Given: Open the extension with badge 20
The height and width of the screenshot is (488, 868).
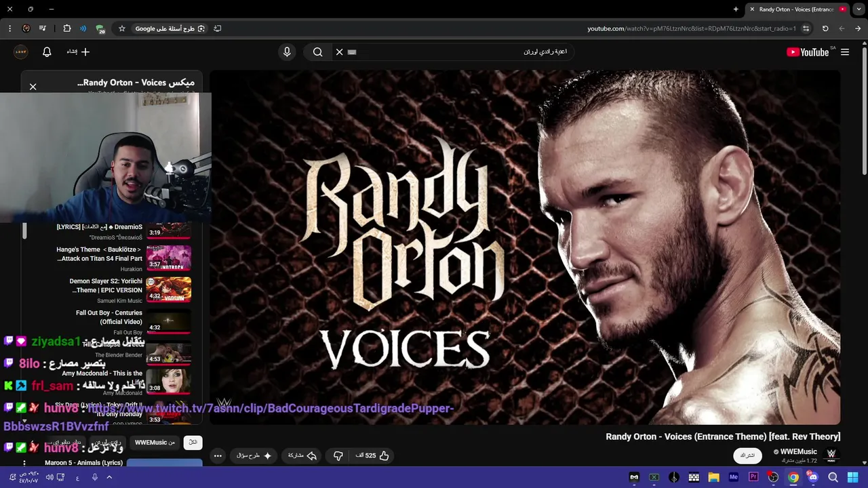Looking at the screenshot, I should [x=100, y=28].
